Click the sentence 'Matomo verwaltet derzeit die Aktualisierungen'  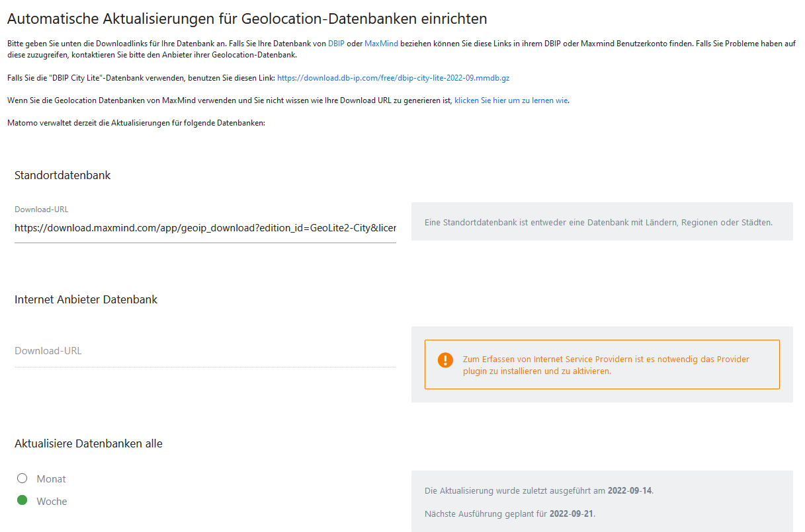coord(136,123)
